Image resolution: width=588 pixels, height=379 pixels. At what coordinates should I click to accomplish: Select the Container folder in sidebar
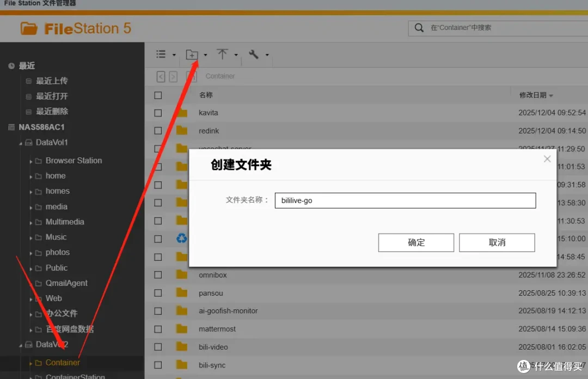(x=63, y=363)
